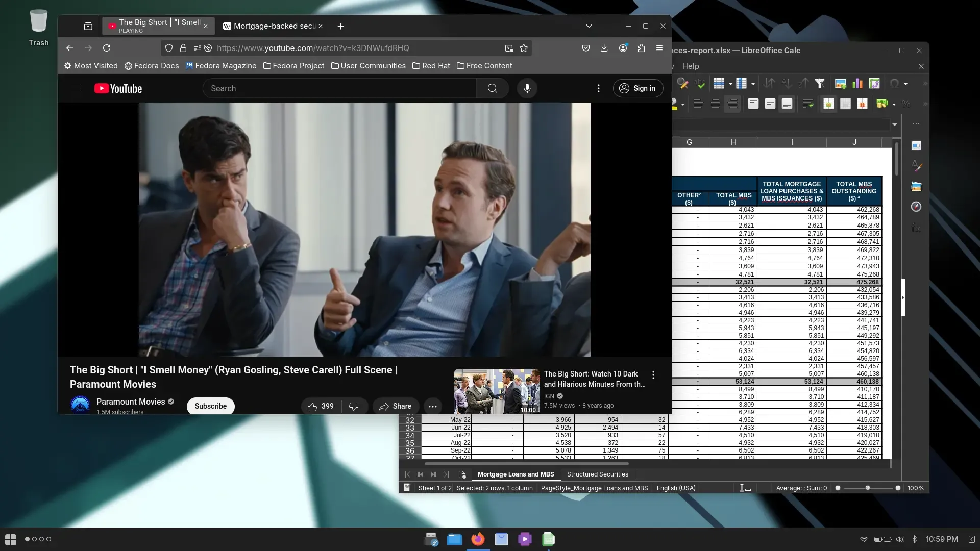Screen dimensions: 980x551
Task: Open Firefox account icon
Action: coord(623,48)
